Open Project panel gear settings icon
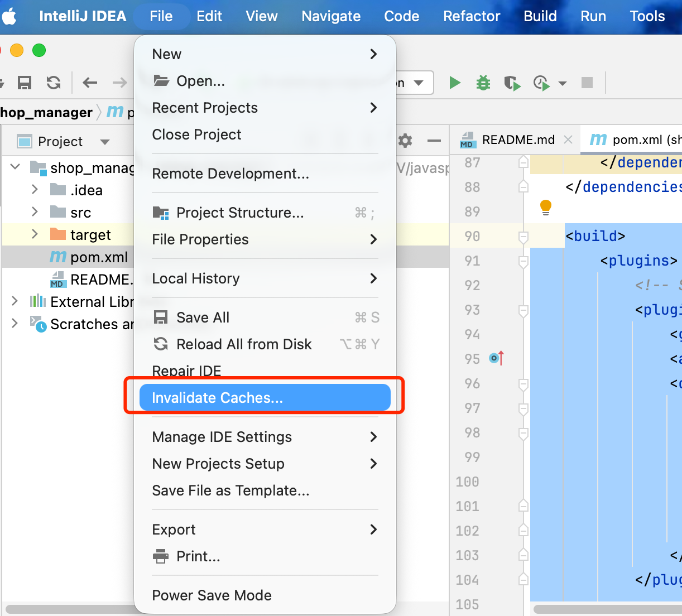 [x=405, y=141]
